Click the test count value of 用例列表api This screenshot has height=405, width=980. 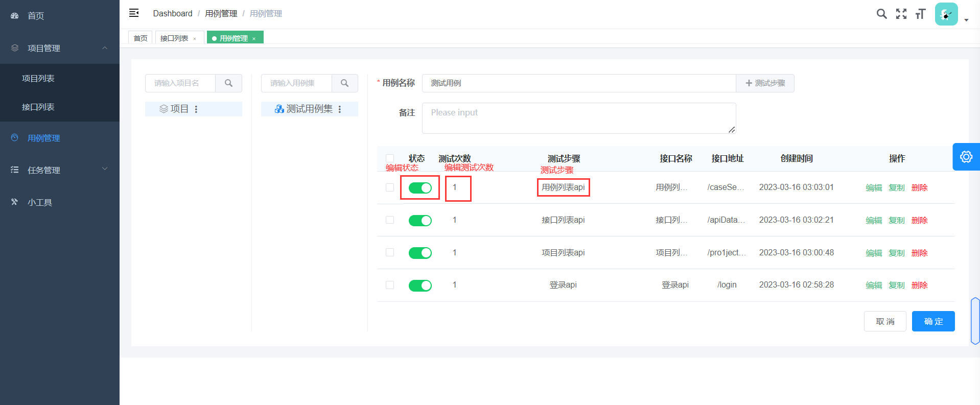[455, 187]
